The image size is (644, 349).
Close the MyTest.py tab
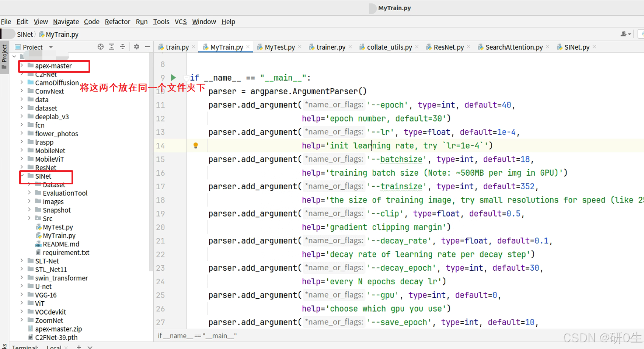(300, 47)
